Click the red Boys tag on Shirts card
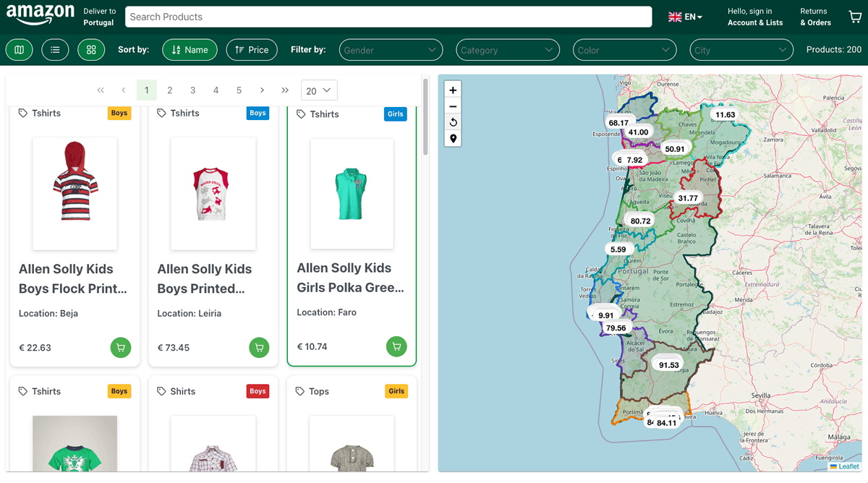The image size is (868, 483). coord(258,391)
